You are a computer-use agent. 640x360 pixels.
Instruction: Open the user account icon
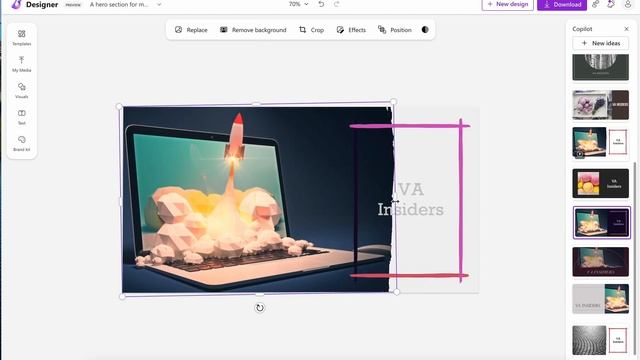click(628, 4)
